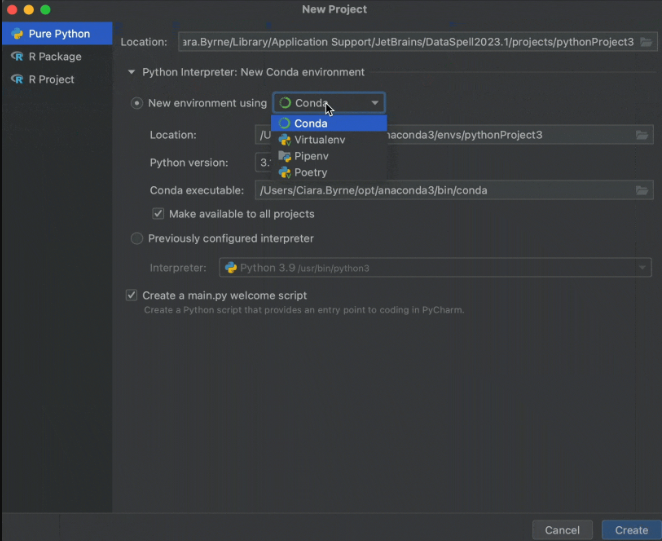The image size is (662, 541).
Task: Click the Virtualenv Python icon in list
Action: coord(285,140)
